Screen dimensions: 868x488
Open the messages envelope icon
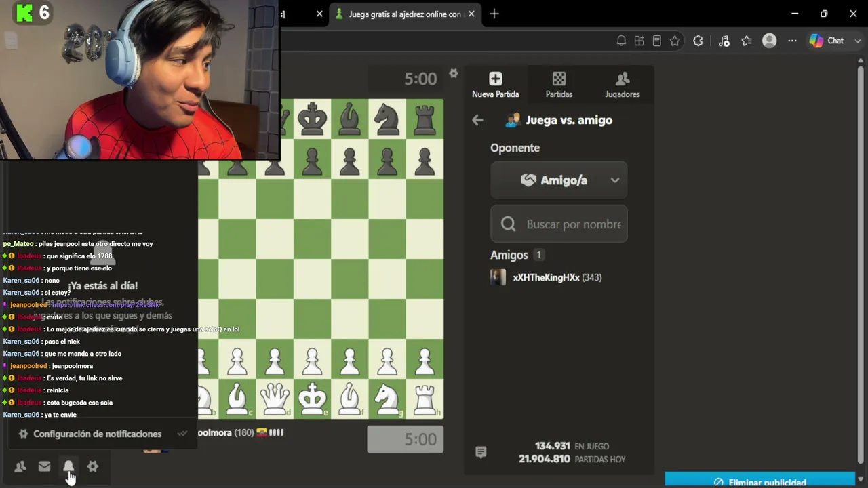coord(44,466)
